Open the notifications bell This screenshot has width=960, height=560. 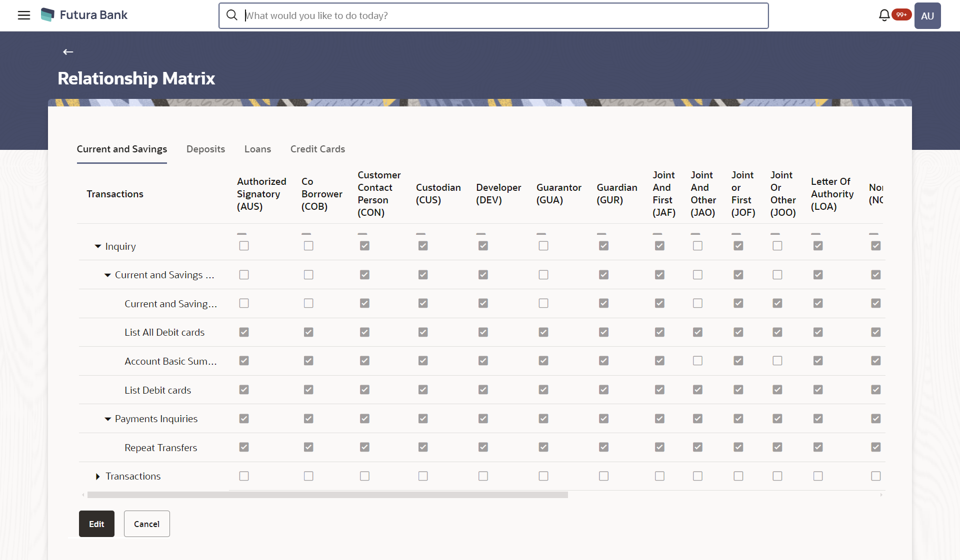pyautogui.click(x=884, y=15)
